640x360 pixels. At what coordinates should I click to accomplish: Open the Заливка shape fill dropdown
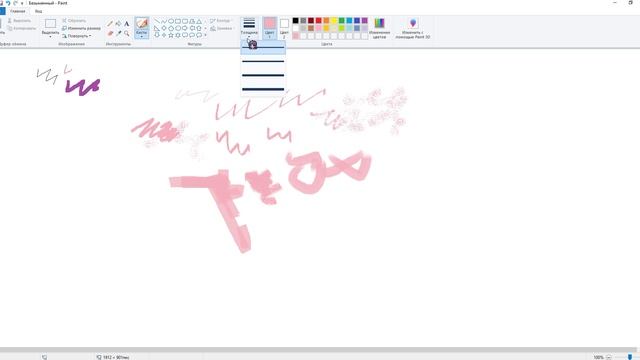pyautogui.click(x=221, y=28)
